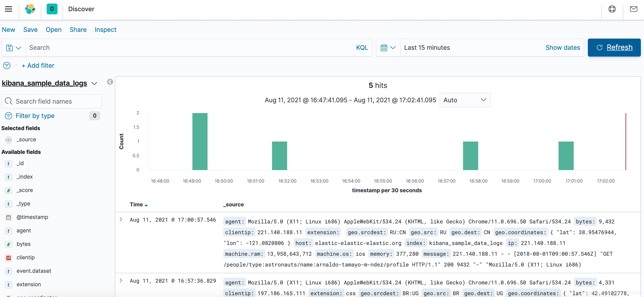Focus the Search field names input

coord(51,101)
